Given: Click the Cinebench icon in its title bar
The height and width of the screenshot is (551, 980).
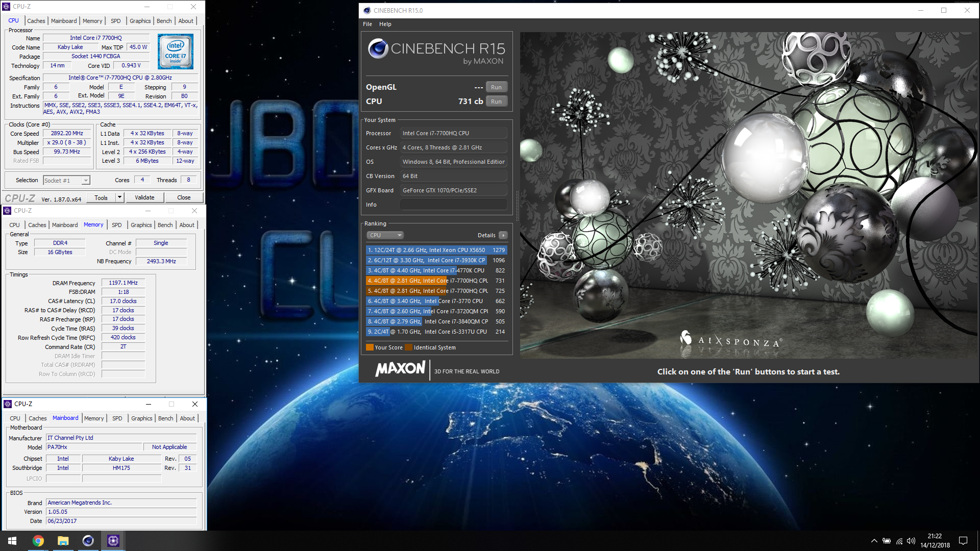Looking at the screenshot, I should tap(367, 10).
